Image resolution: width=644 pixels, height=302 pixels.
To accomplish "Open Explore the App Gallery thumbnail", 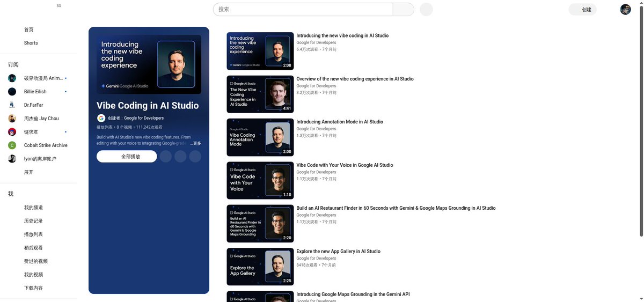I will [260, 267].
